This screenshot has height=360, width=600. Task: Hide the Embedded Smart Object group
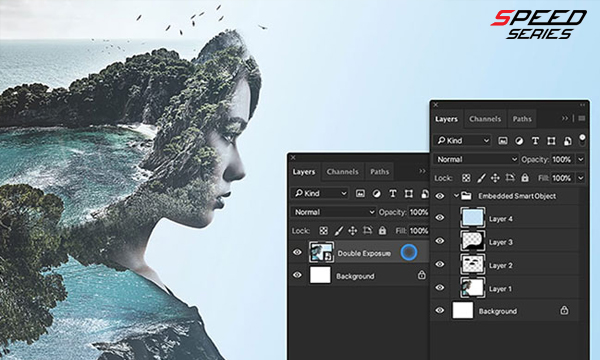point(440,196)
